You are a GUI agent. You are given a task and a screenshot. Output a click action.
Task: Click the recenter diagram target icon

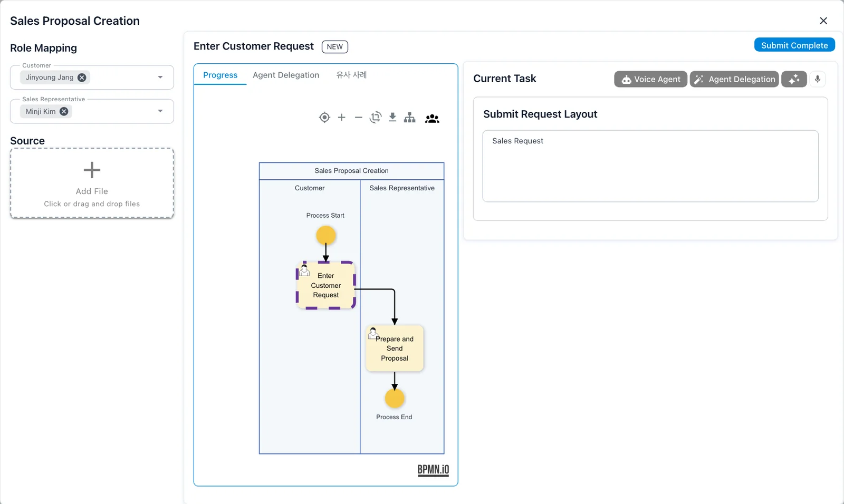click(x=324, y=118)
